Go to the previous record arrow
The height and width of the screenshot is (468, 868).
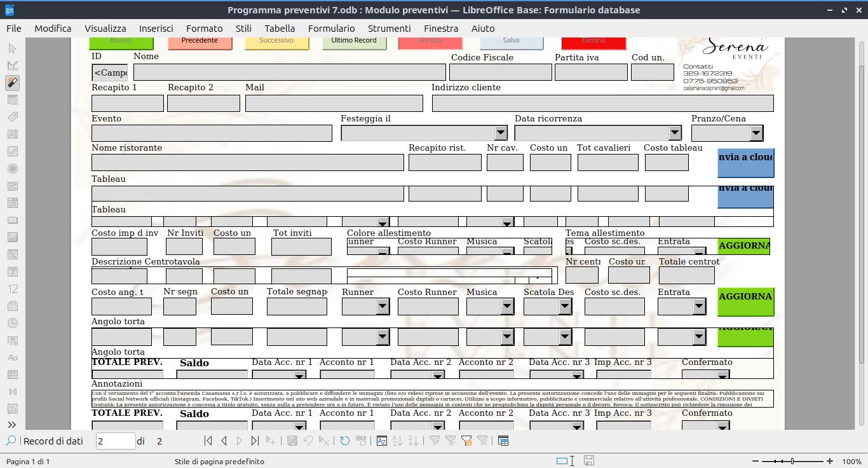[x=224, y=441]
